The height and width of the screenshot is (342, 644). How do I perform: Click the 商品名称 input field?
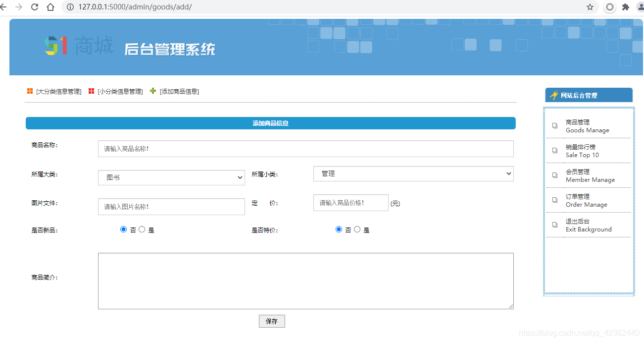point(306,149)
